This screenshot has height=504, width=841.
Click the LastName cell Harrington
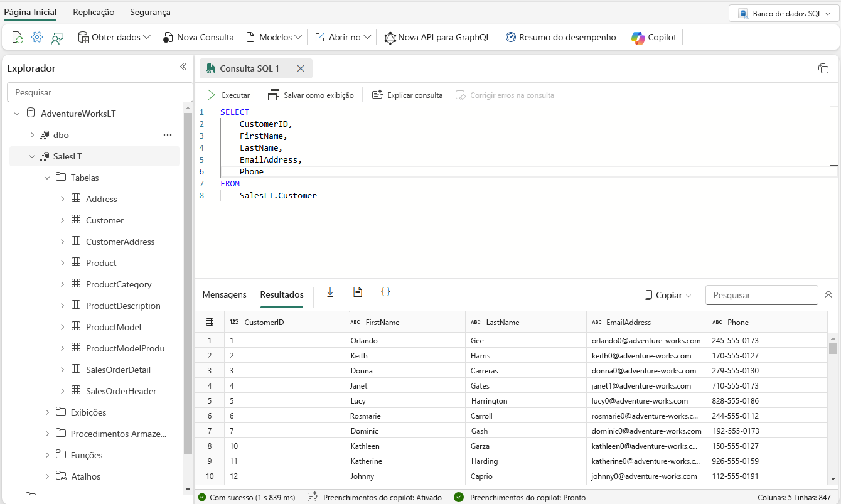pyautogui.click(x=526, y=401)
